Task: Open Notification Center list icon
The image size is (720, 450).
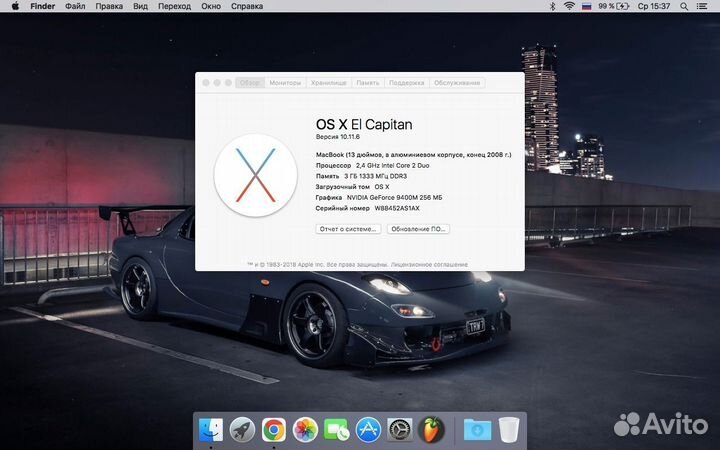Action: 702,6
